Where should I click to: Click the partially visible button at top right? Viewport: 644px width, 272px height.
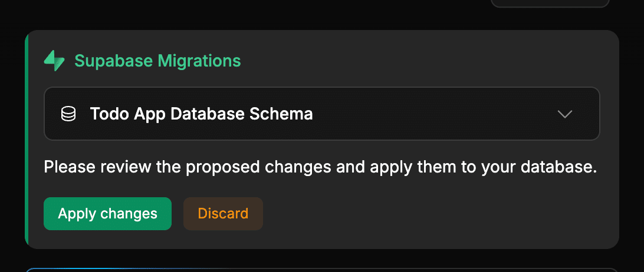548,3
